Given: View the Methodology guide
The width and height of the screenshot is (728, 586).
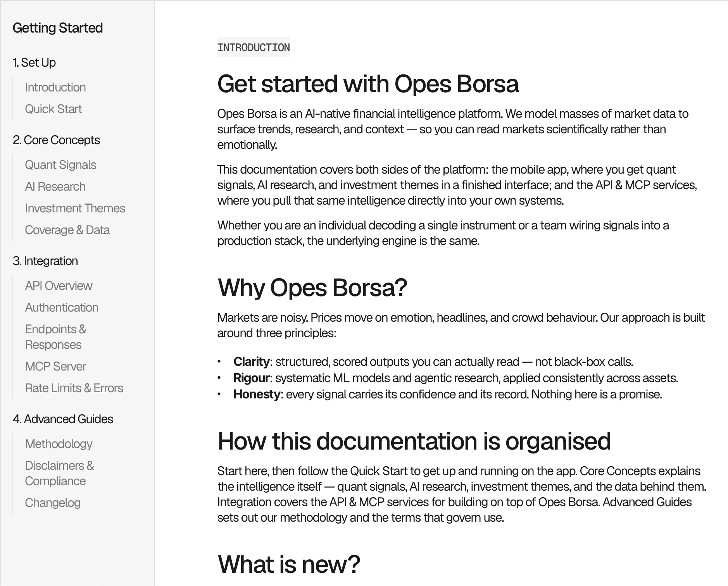Looking at the screenshot, I should click(x=59, y=444).
